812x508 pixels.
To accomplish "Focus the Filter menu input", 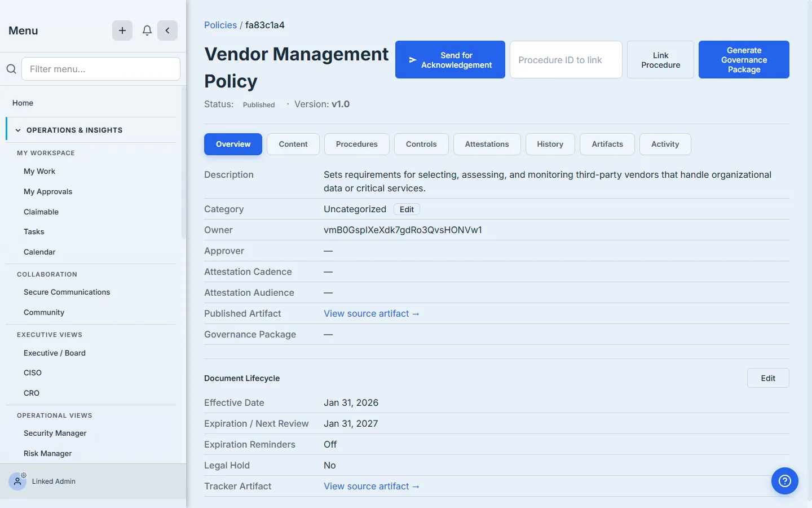I will pos(101,69).
